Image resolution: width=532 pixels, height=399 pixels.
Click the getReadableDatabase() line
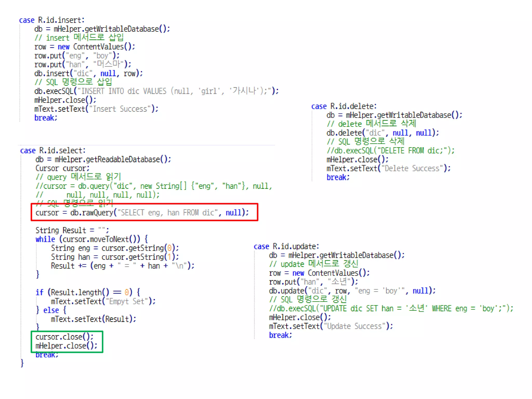tap(103, 159)
